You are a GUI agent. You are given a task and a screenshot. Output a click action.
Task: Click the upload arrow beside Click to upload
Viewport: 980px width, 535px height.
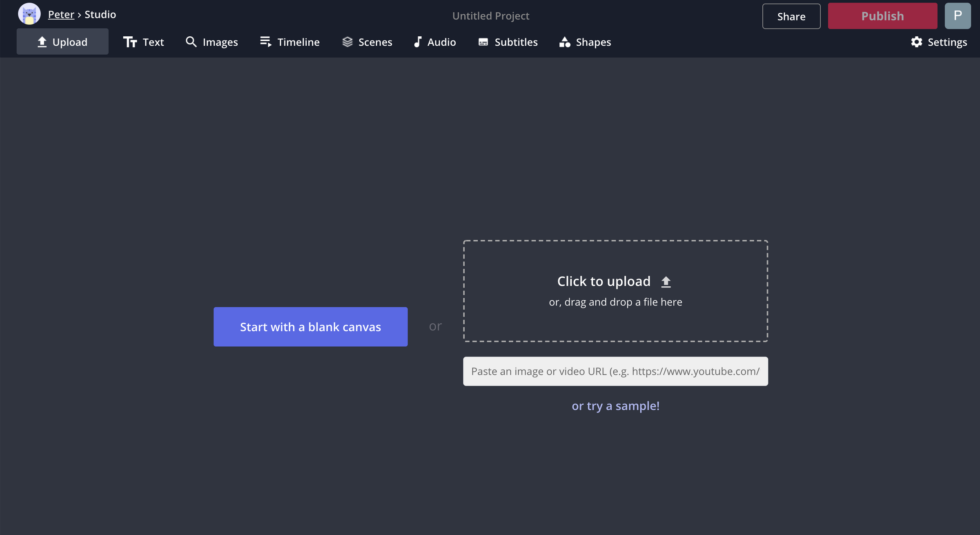[666, 282]
